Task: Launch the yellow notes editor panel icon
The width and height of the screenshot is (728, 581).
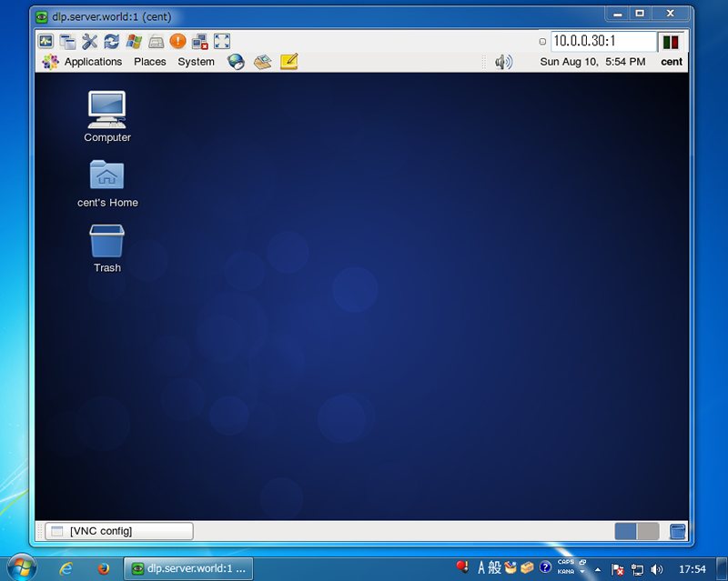Action: coord(288,62)
